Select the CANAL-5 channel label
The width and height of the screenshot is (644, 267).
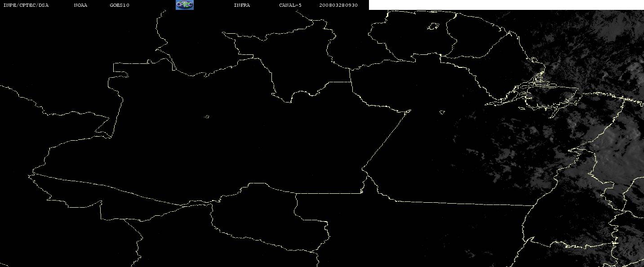[290, 5]
